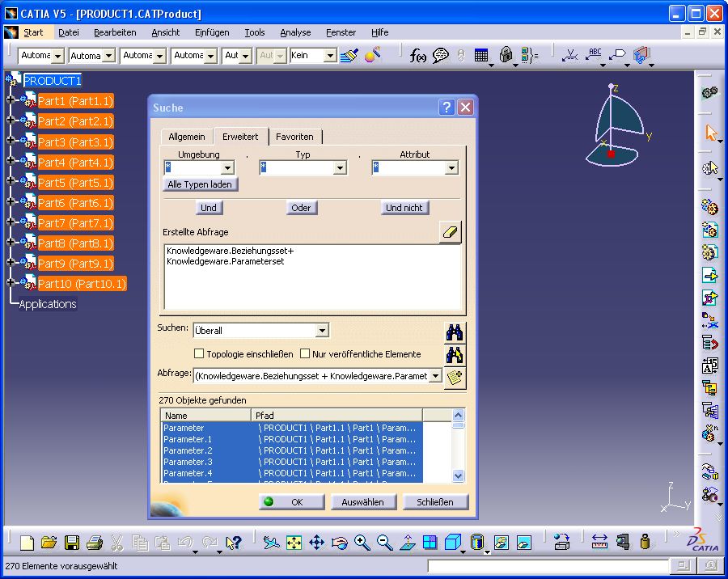This screenshot has height=579, width=728.
Task: Expand the Part1 (Part1.1) tree node
Action: [x=11, y=99]
